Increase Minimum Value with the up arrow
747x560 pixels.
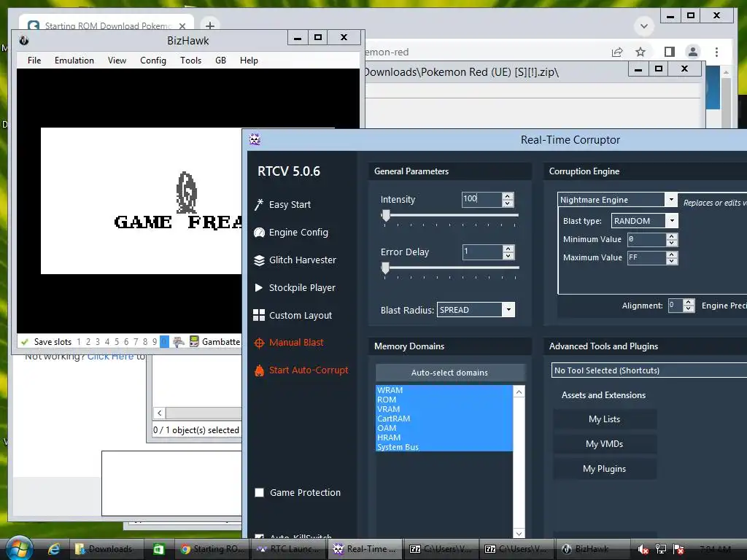672,236
